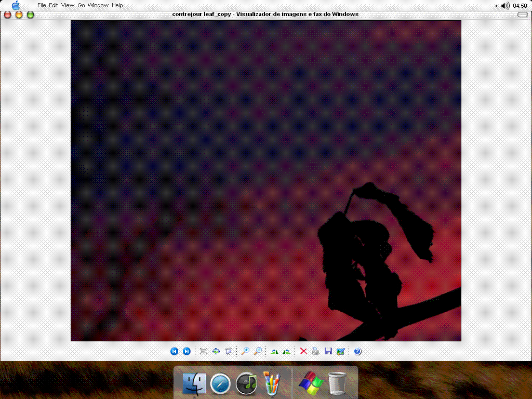Start the slide show

229,351
